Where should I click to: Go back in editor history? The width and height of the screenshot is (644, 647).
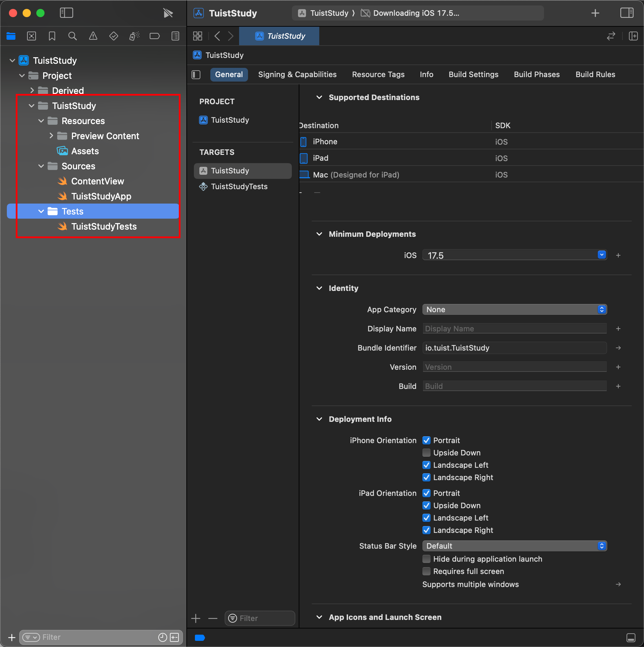pos(217,36)
